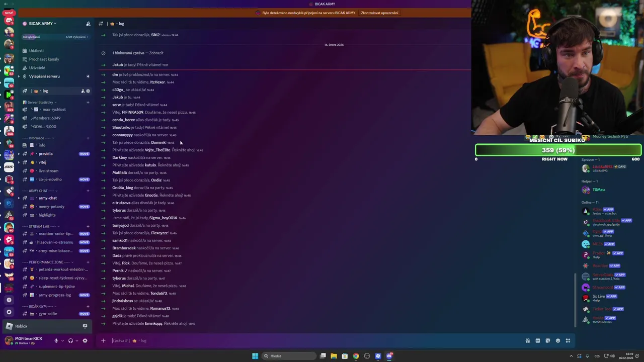Open user settings gear near MGFitmanKICK
The image size is (644, 362).
85,340
